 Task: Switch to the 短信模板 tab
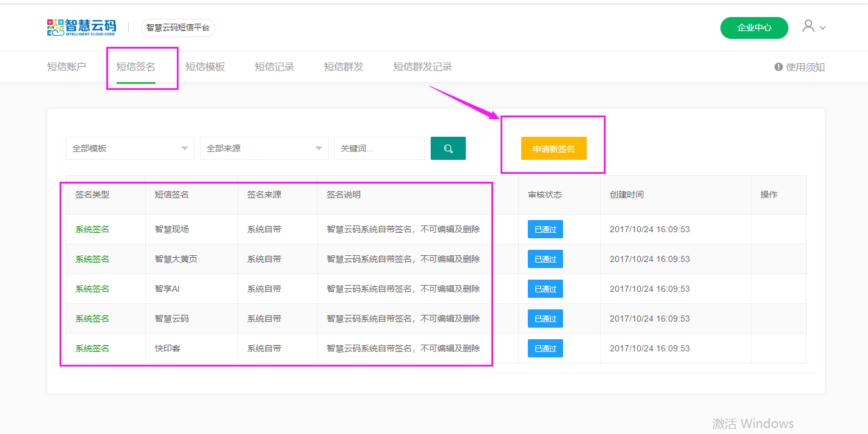[x=205, y=67]
